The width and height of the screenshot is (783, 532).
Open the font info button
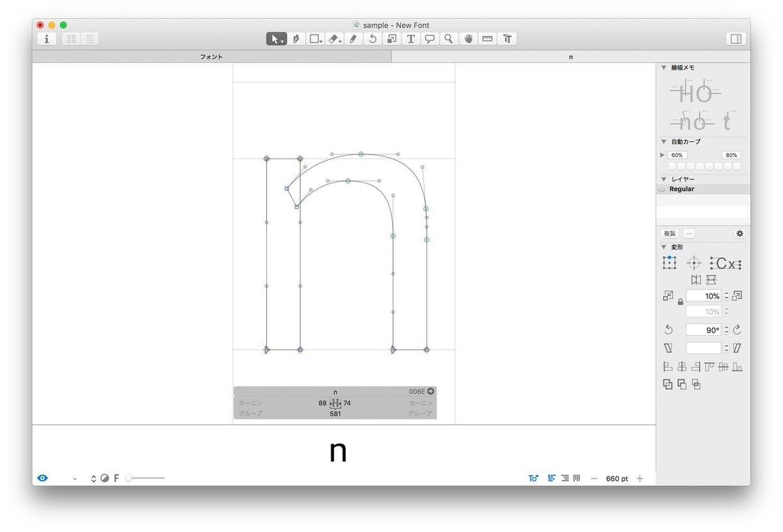(x=46, y=39)
